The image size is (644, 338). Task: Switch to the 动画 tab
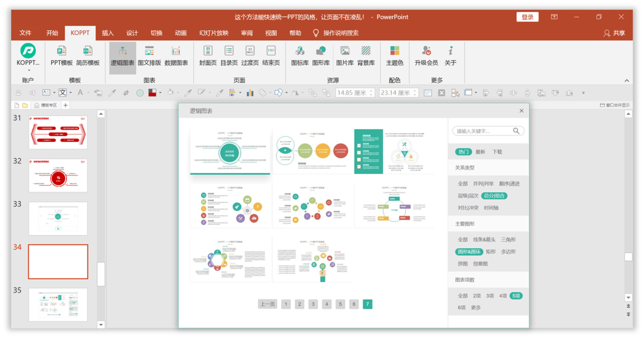click(181, 33)
